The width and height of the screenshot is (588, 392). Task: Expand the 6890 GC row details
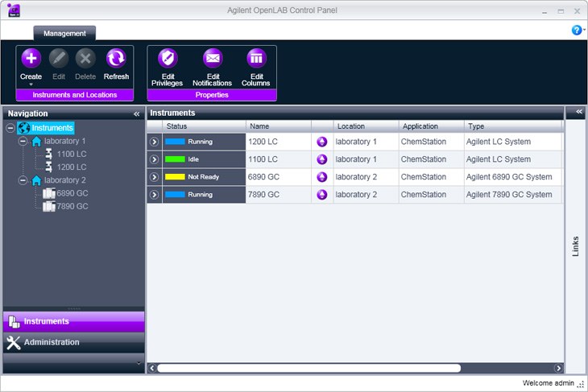[154, 177]
